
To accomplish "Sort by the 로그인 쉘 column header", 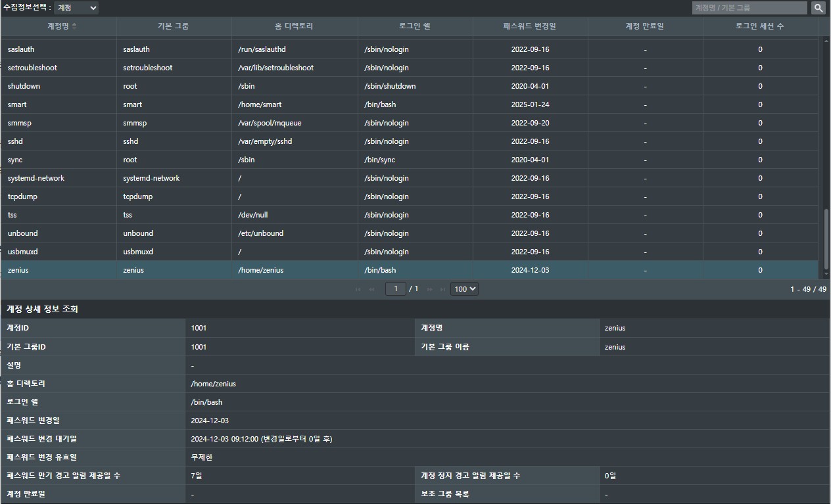I will tap(415, 26).
